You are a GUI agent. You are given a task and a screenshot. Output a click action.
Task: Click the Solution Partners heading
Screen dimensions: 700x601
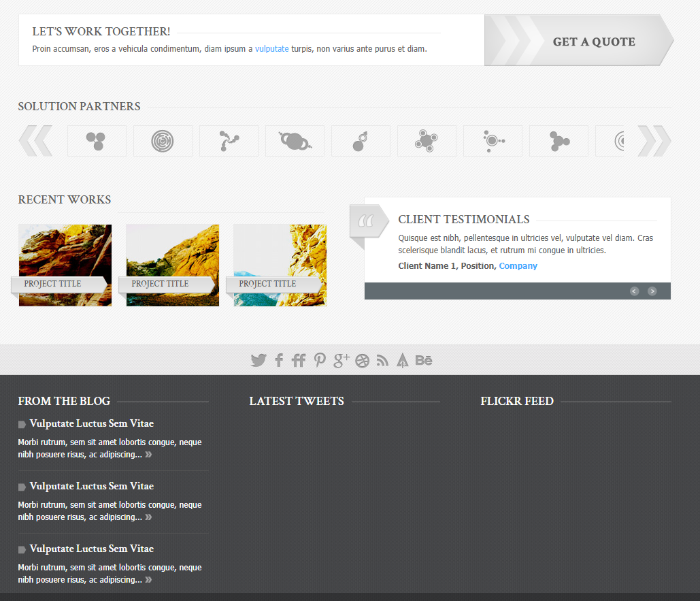coord(79,106)
